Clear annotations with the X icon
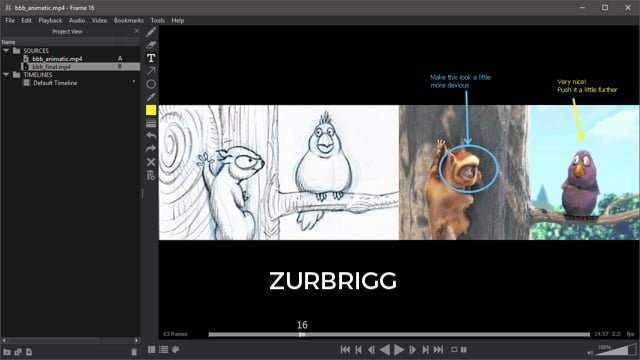The width and height of the screenshot is (640, 360). click(x=151, y=162)
